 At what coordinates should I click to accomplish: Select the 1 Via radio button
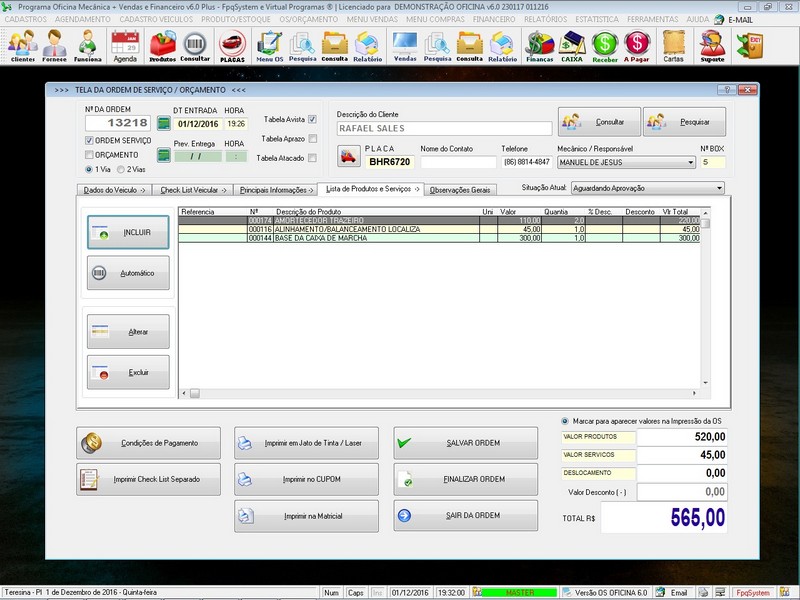click(89, 169)
